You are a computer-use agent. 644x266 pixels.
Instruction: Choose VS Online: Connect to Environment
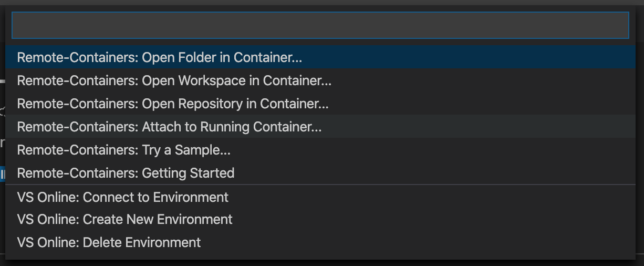click(x=122, y=197)
